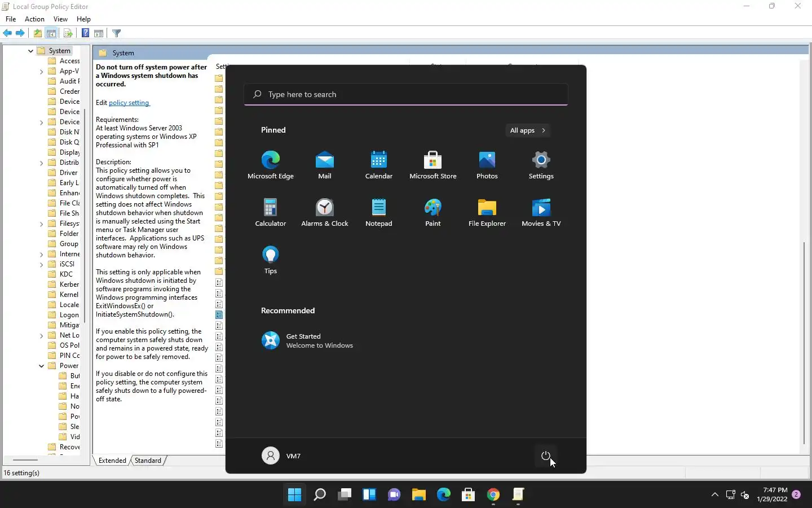
Task: Select the Logon folder in the tree
Action: click(64, 315)
